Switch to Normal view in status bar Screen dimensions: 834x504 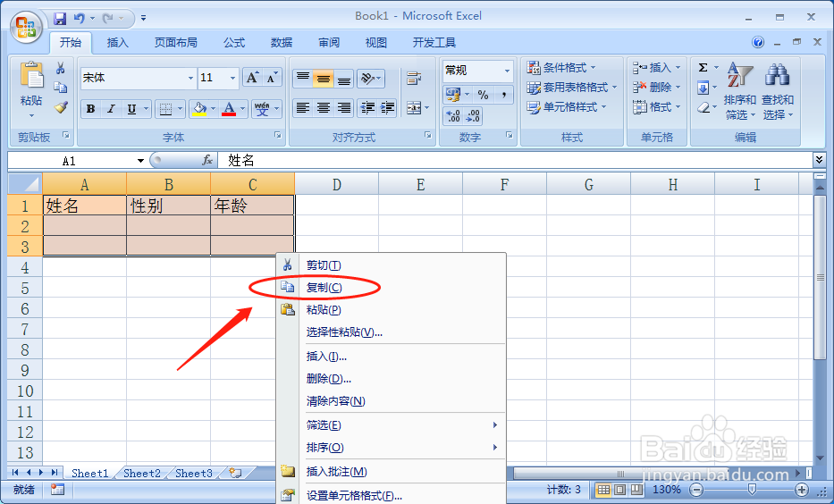[603, 489]
